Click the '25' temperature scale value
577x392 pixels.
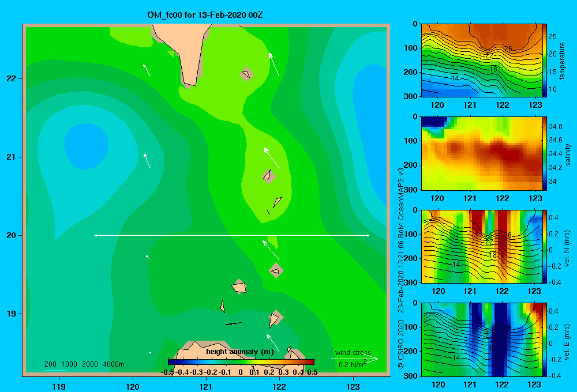tap(553, 36)
